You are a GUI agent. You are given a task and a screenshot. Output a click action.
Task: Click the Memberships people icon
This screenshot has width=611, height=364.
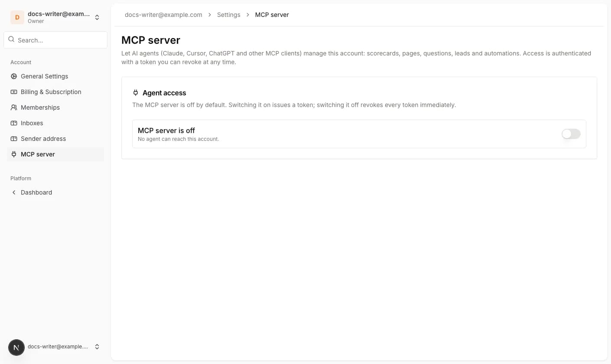pyautogui.click(x=14, y=107)
